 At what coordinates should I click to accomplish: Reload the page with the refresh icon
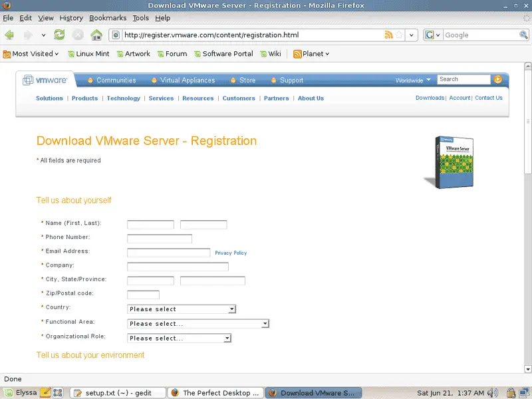coord(59,35)
